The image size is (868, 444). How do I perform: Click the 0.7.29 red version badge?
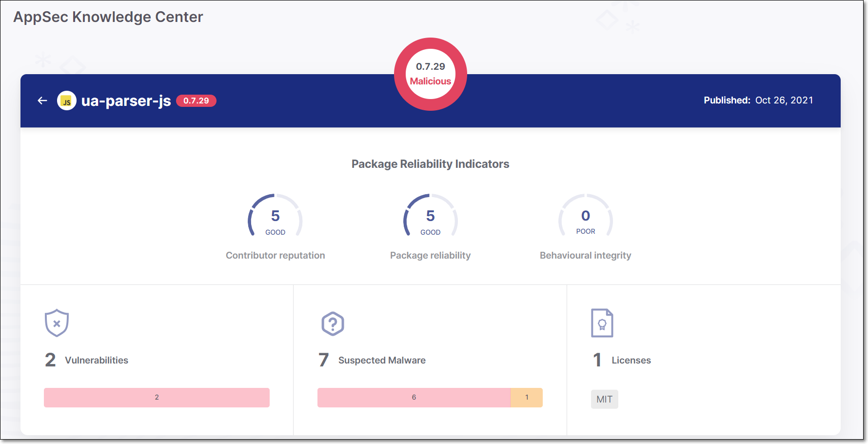click(196, 101)
